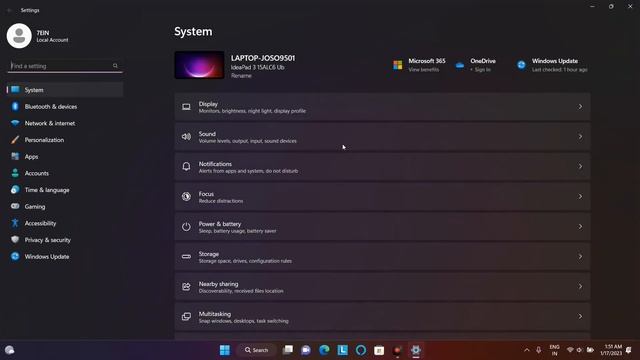Expand the Multitasking row chevron
The image size is (640, 360).
tap(580, 317)
